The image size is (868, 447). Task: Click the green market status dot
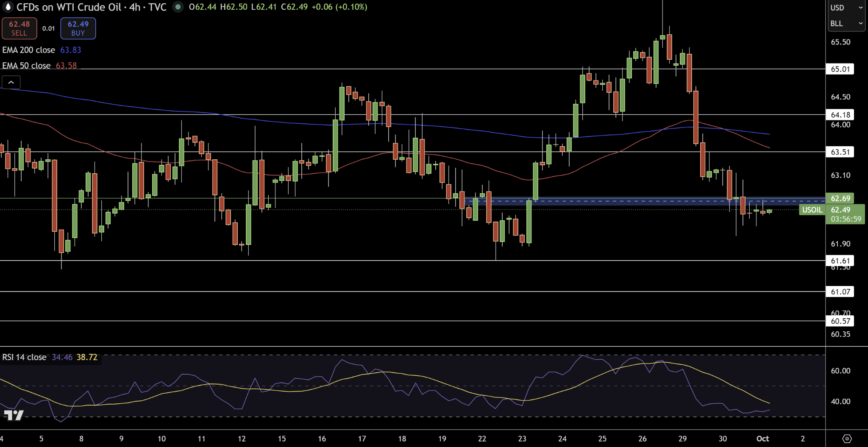click(178, 7)
